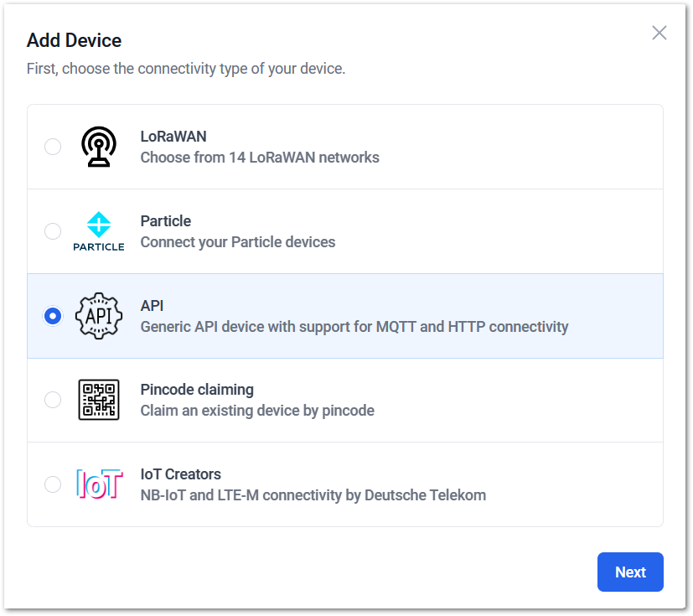The width and height of the screenshot is (693, 616).
Task: Click the Next button
Action: pyautogui.click(x=630, y=572)
